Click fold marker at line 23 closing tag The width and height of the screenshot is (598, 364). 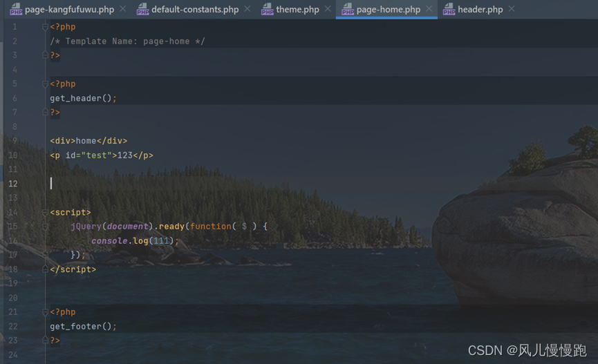tap(45, 340)
